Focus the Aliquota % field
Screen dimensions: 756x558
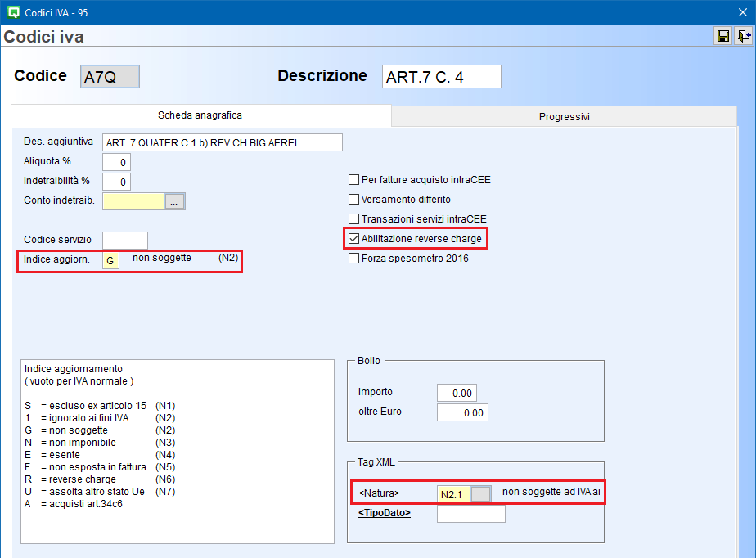pos(116,162)
